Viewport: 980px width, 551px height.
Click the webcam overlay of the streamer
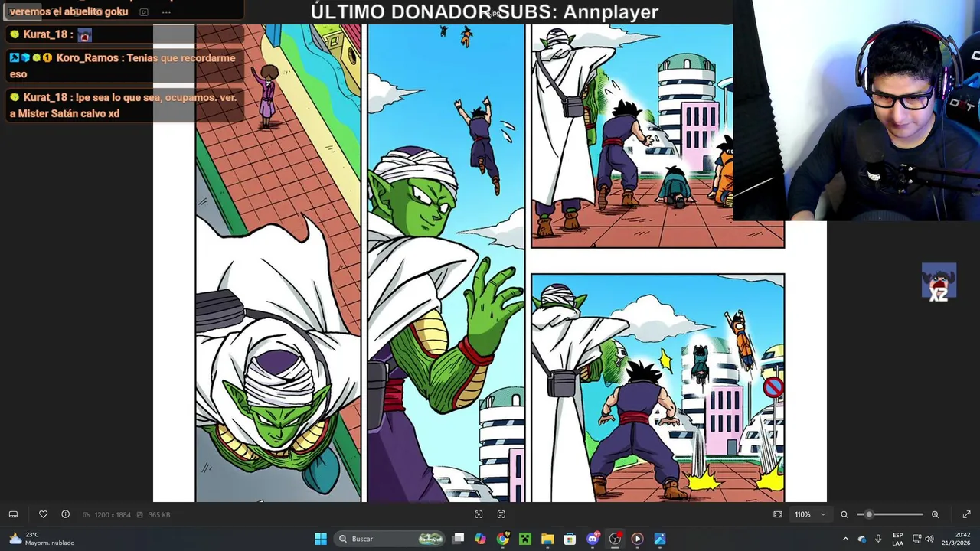(x=856, y=111)
